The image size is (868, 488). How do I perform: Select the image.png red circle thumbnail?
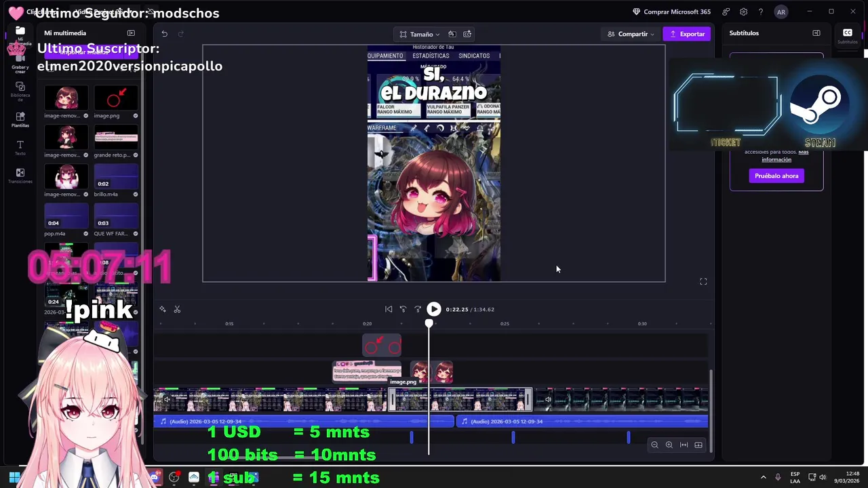coord(116,98)
